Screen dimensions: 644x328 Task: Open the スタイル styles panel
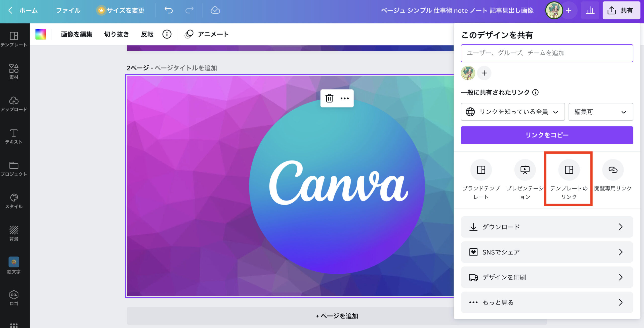[14, 201]
